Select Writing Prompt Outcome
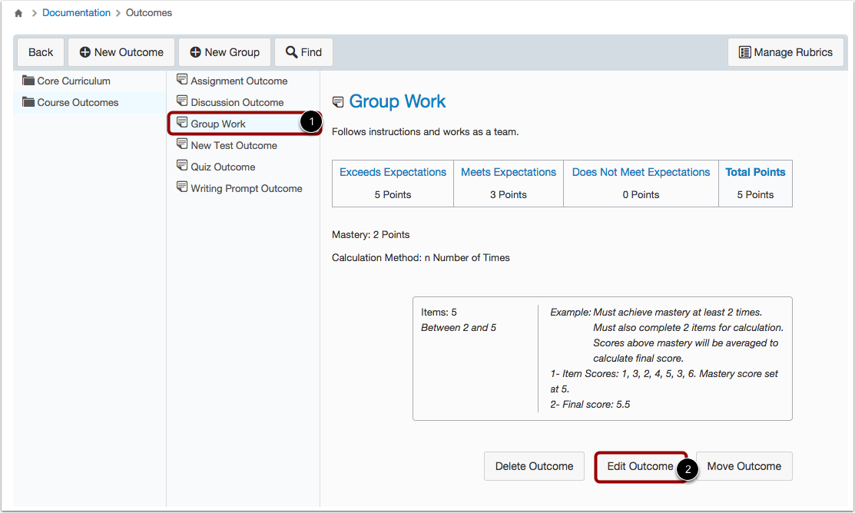This screenshot has width=855, height=513. 246,188
